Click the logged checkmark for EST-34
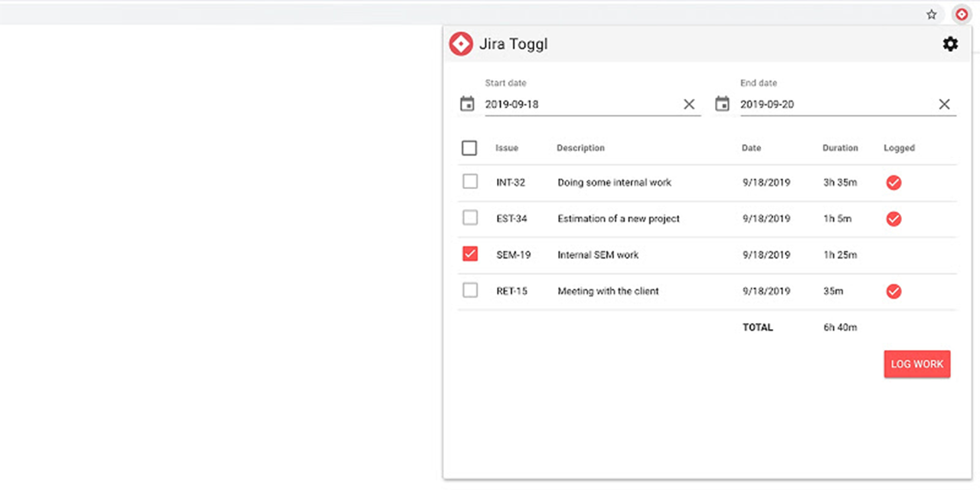Image resolution: width=980 pixels, height=490 pixels. click(893, 219)
